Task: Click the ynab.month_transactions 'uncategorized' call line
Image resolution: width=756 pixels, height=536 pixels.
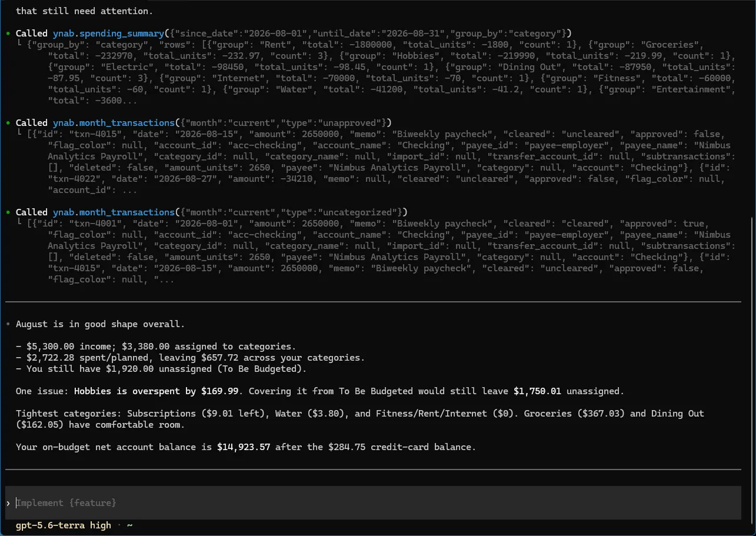Action: 212,212
